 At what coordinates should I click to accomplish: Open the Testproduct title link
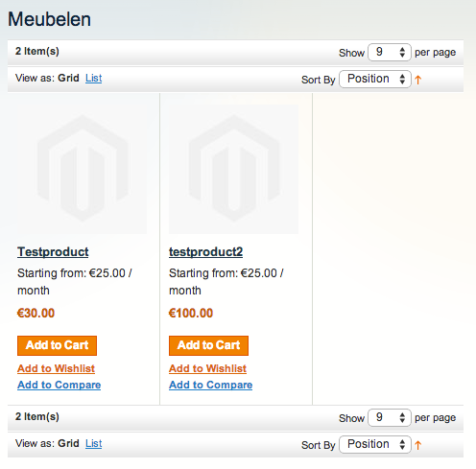pyautogui.click(x=53, y=252)
